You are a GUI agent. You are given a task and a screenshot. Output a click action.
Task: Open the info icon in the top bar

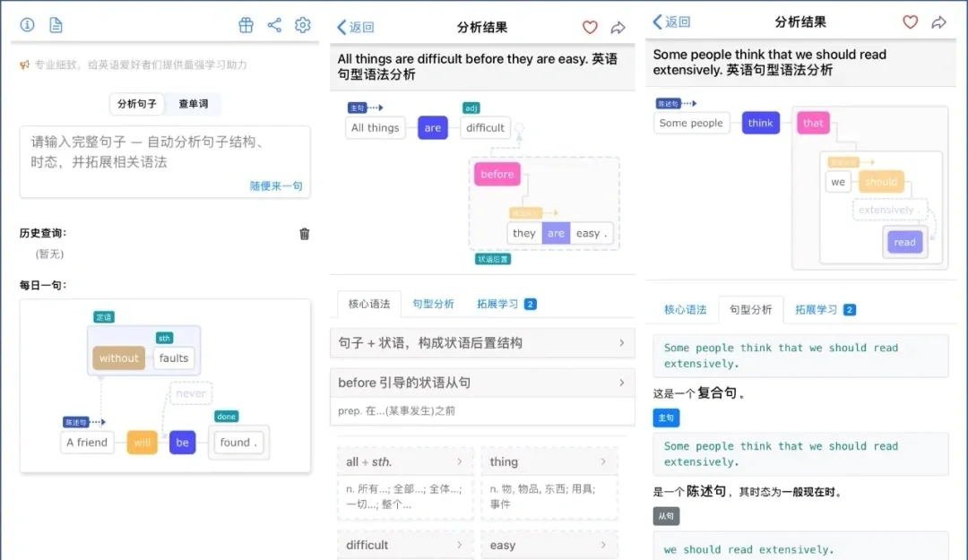coord(27,25)
